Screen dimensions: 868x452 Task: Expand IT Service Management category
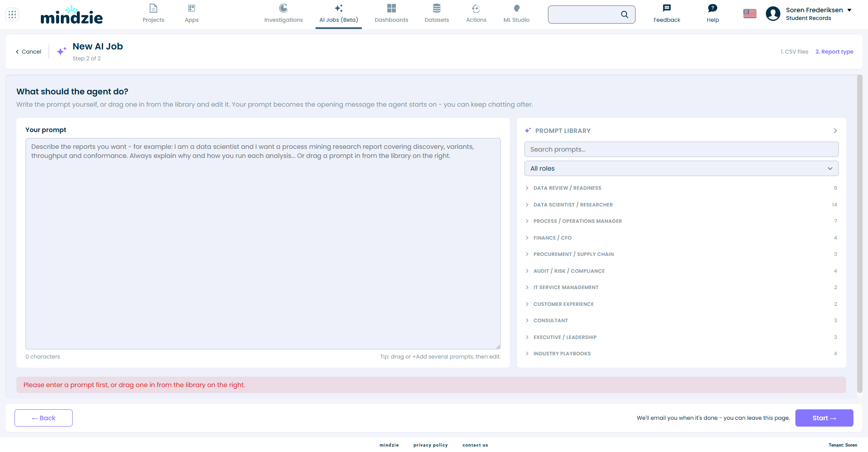click(x=681, y=287)
